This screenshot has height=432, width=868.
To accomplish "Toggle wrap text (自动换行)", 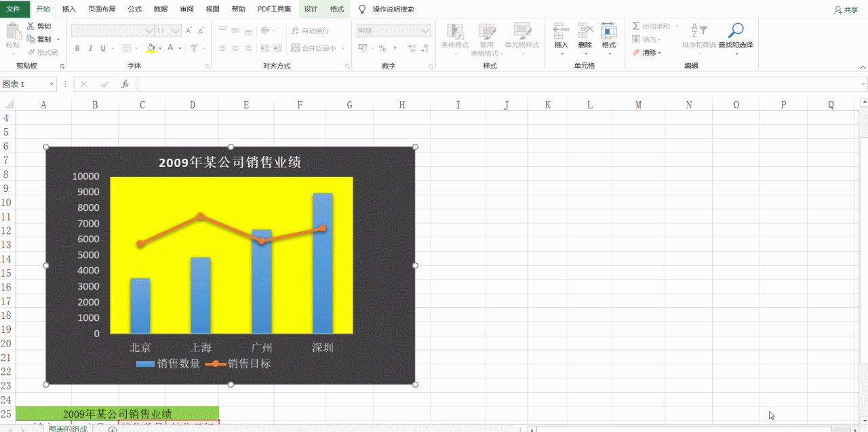I will click(311, 31).
